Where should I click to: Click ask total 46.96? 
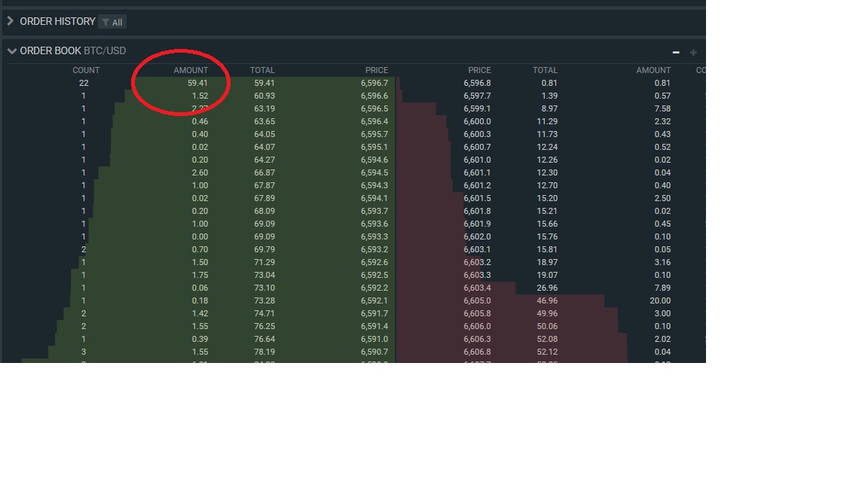[x=547, y=300]
